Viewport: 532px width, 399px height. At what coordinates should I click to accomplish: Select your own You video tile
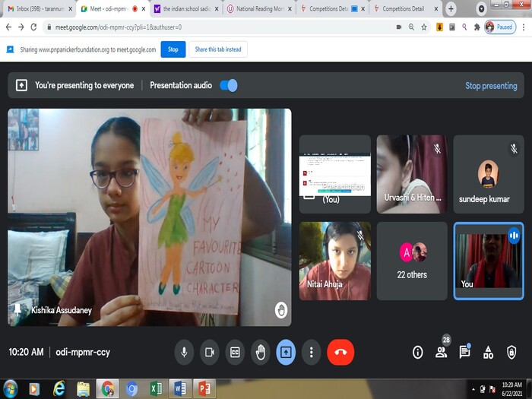coord(489,261)
